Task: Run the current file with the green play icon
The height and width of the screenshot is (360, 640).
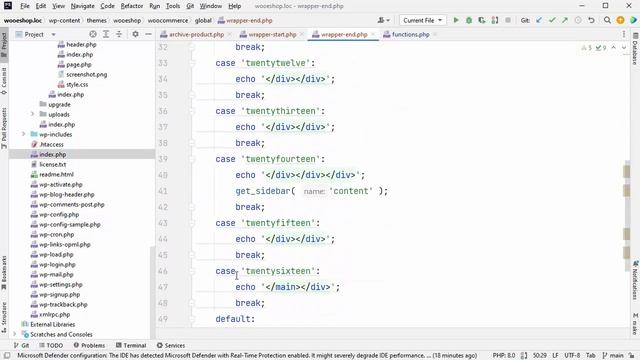Action: (456, 20)
